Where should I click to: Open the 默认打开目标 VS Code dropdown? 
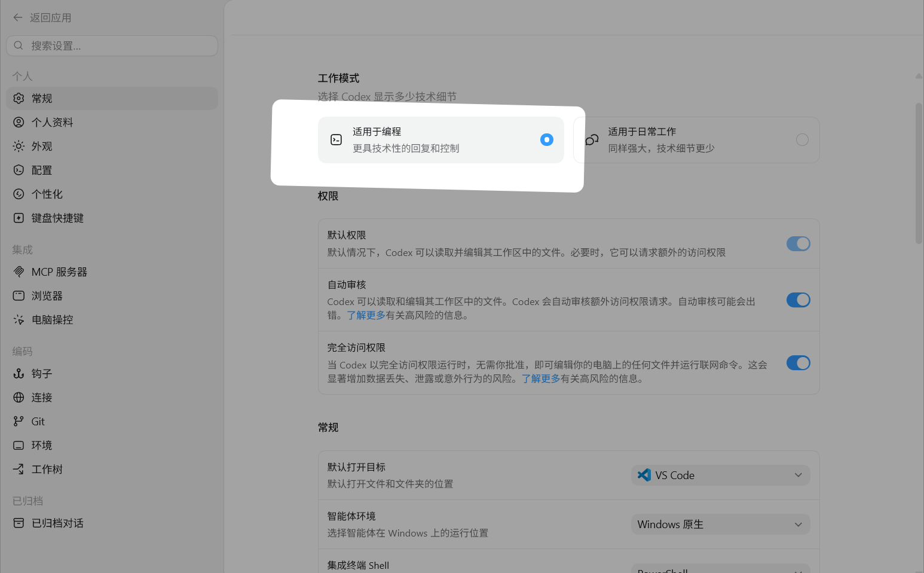coord(721,475)
